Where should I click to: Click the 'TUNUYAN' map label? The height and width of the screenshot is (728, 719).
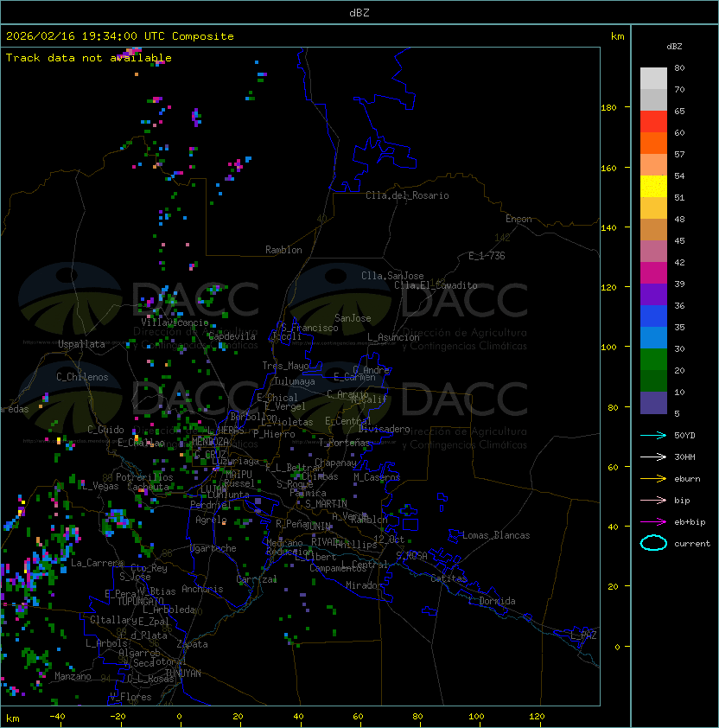pos(183,674)
